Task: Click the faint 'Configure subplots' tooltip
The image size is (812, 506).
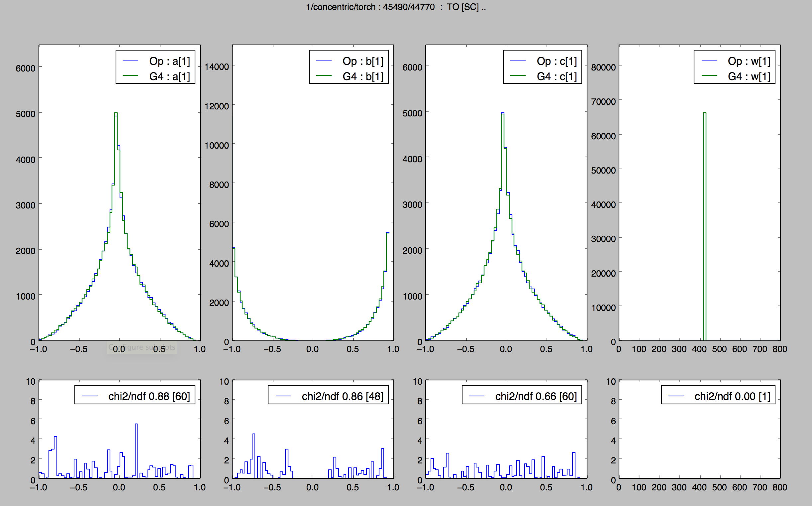Action: 142,347
